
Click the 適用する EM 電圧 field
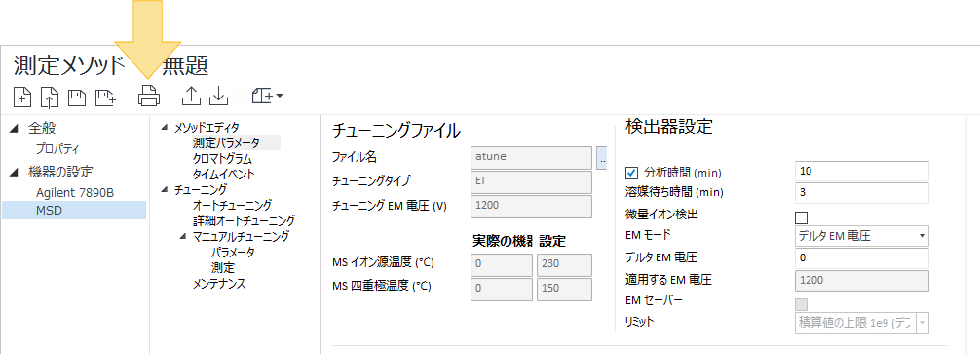pos(862,280)
